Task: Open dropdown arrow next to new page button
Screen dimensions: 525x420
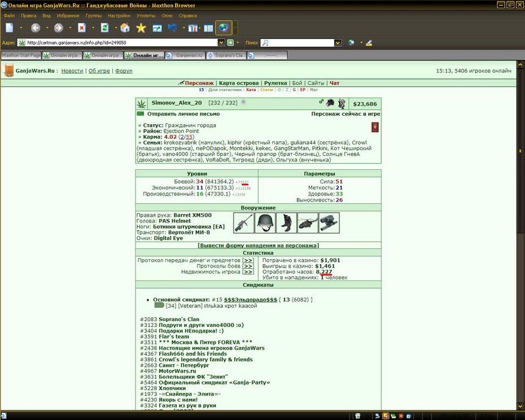Action: [21, 28]
